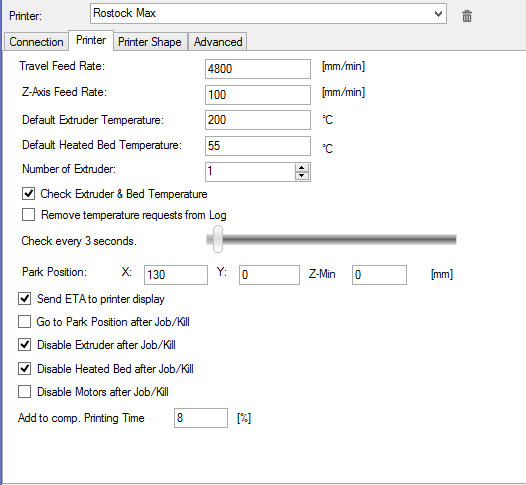Decrease Number of Extruder with down arrow
The height and width of the screenshot is (485, 526).
[x=302, y=175]
